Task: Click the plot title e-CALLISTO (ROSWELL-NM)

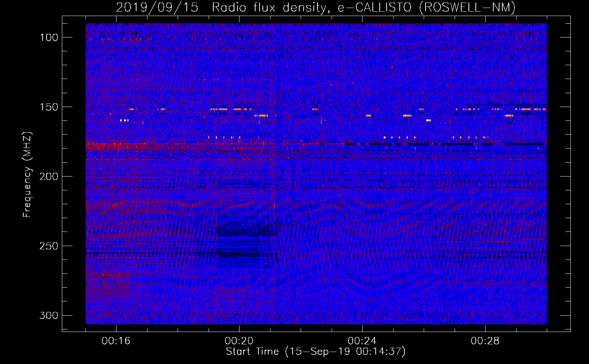Action: pyautogui.click(x=427, y=7)
